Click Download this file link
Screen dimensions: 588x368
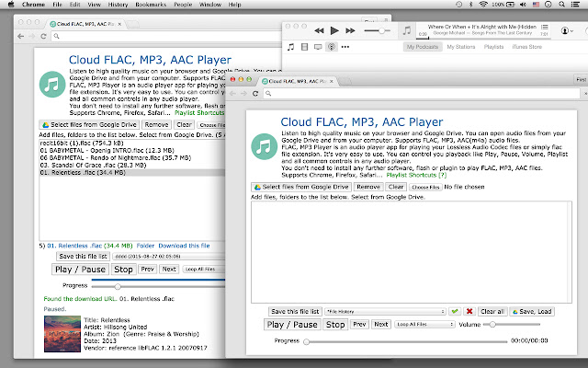point(184,246)
